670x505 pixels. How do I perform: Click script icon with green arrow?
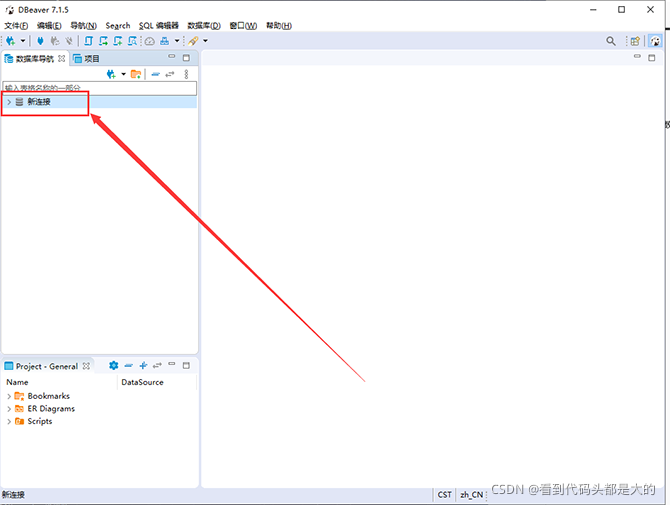103,41
